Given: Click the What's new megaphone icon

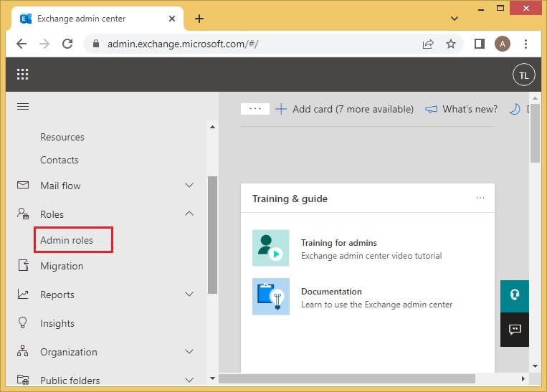Looking at the screenshot, I should [431, 109].
